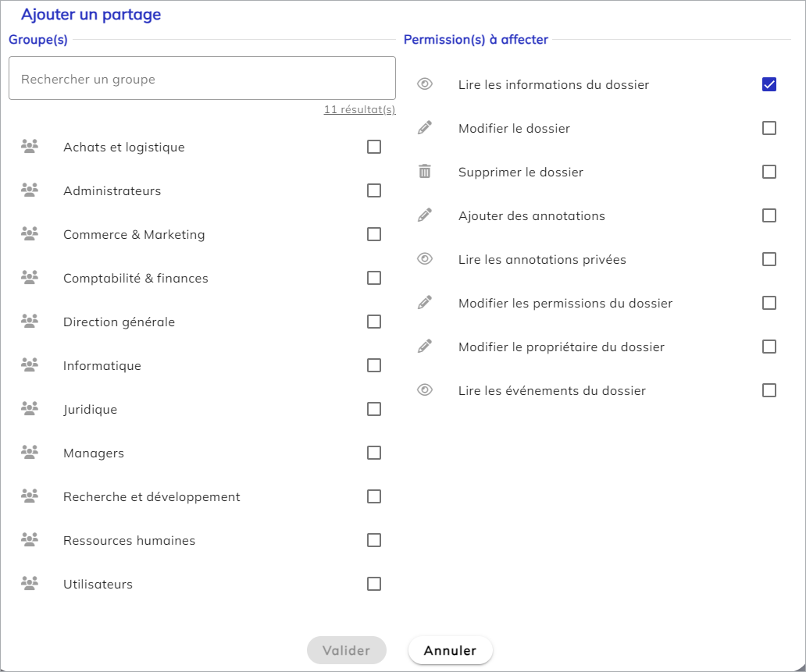The width and height of the screenshot is (806, 672).
Task: Click the trash icon for Supprimer le dossier
Action: tap(425, 172)
